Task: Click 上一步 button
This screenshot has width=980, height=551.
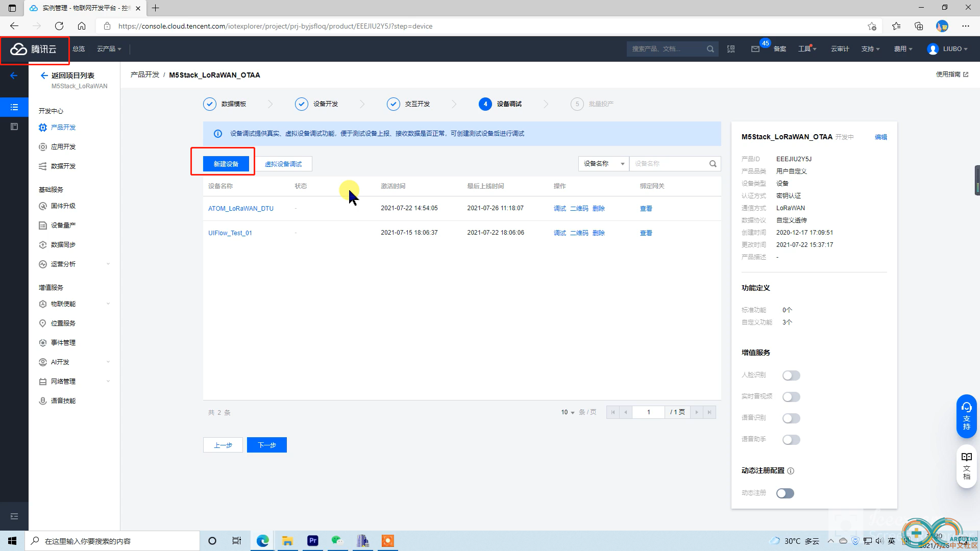Action: click(x=223, y=445)
